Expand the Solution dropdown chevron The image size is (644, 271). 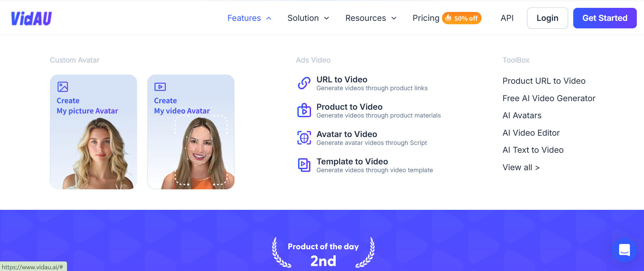[326, 18]
